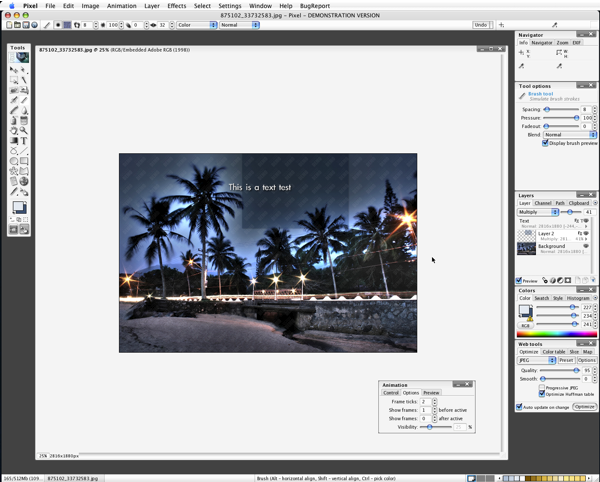Open the Layers panel options round button
Screen dimensions: 600x482
[595, 203]
